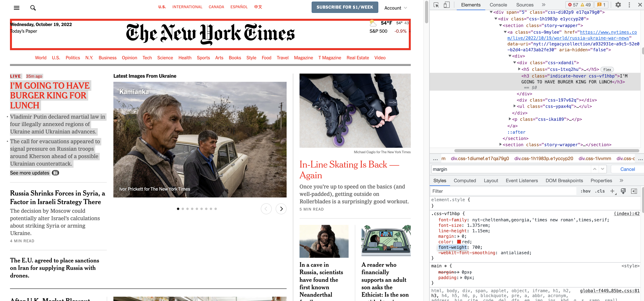Open the site search magnifier
644x301 pixels.
pyautogui.click(x=33, y=8)
